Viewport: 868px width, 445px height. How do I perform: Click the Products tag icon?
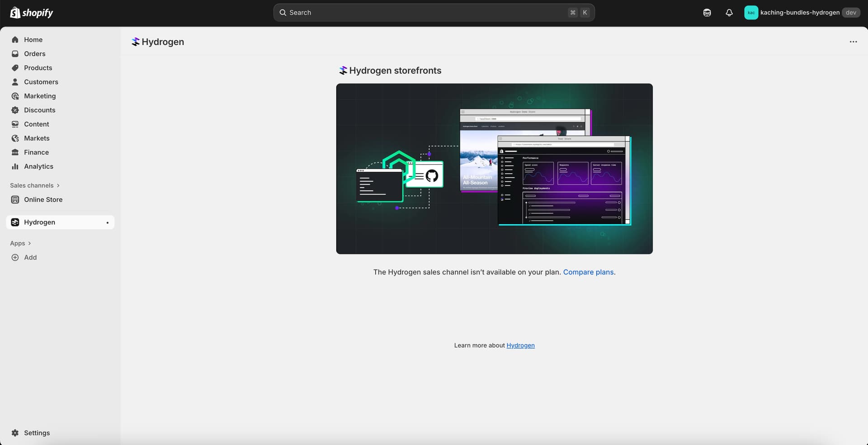pyautogui.click(x=15, y=68)
